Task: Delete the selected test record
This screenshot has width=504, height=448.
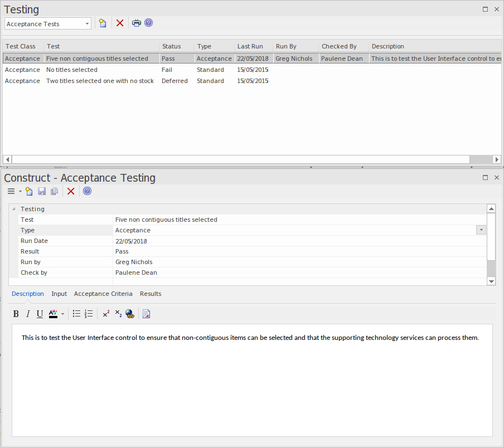Action: [70, 191]
